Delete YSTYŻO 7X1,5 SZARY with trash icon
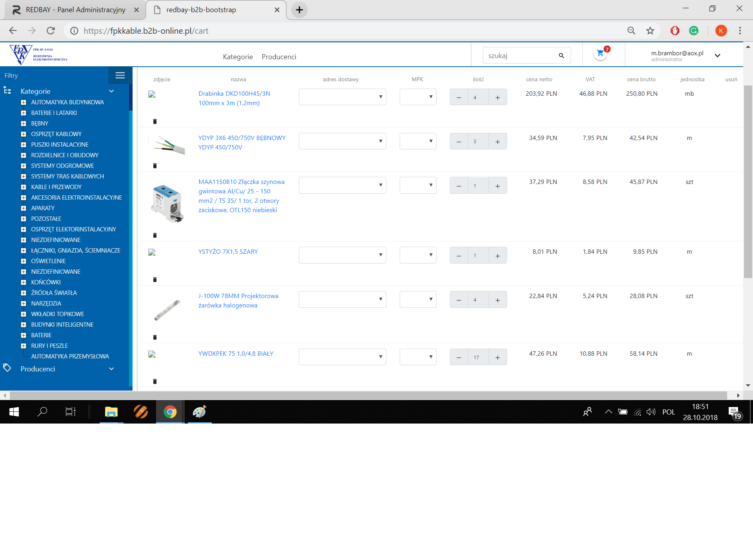This screenshot has height=560, width=753. (155, 280)
